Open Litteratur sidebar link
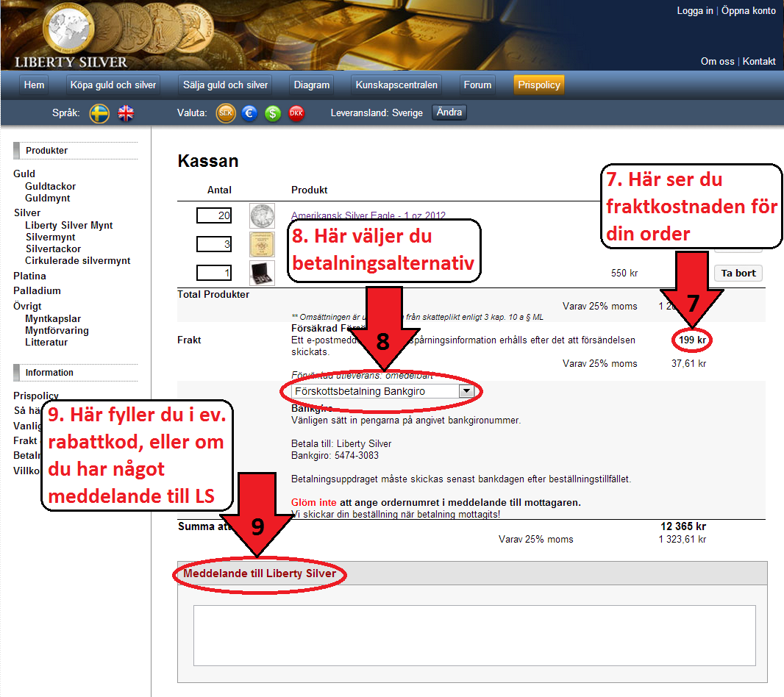 [46, 342]
